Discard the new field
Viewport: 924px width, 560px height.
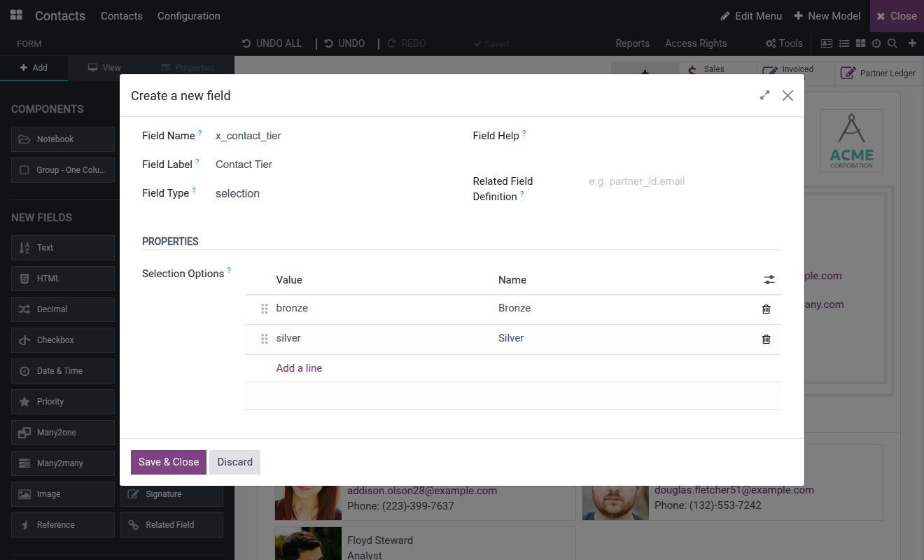pos(235,462)
